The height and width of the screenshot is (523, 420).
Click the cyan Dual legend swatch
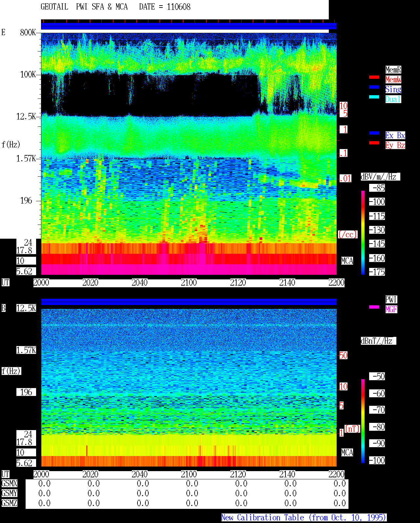[x=374, y=97]
